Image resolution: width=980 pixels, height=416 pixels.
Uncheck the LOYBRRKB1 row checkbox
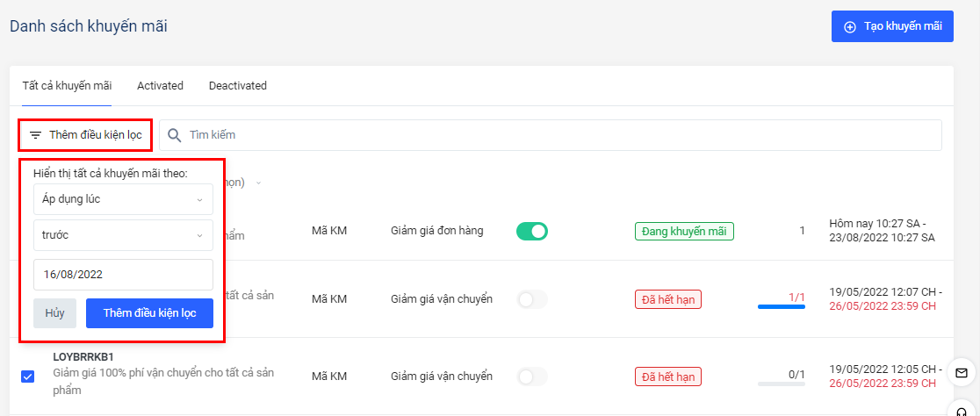27,377
